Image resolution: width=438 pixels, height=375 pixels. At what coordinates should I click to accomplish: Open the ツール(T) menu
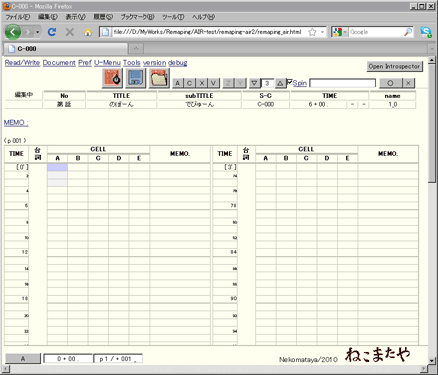tap(173, 17)
